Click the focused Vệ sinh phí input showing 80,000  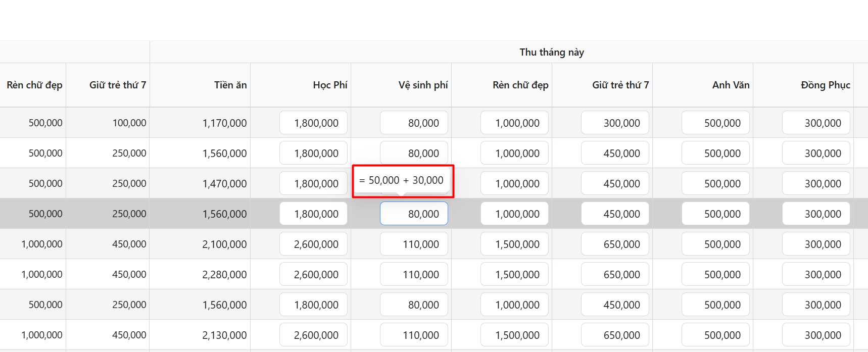point(413,214)
